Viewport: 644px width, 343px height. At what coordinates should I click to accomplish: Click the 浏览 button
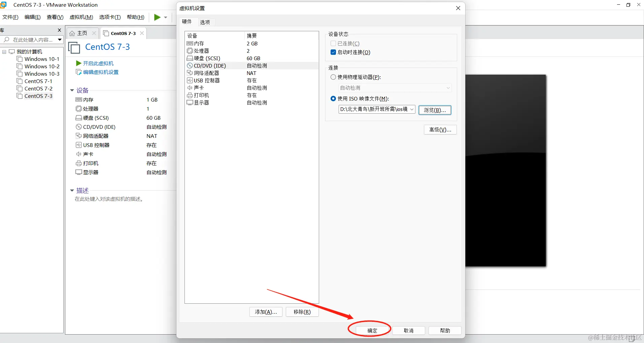point(435,110)
